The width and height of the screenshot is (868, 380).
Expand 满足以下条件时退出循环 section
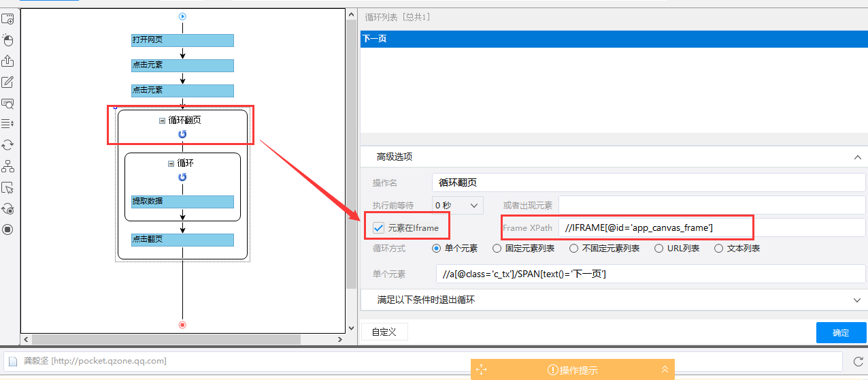coord(857,300)
